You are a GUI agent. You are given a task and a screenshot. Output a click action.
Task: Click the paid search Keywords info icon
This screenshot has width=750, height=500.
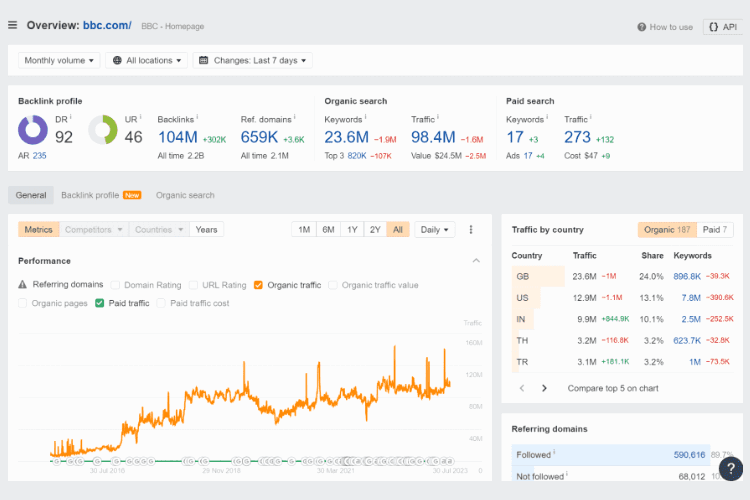(547, 116)
